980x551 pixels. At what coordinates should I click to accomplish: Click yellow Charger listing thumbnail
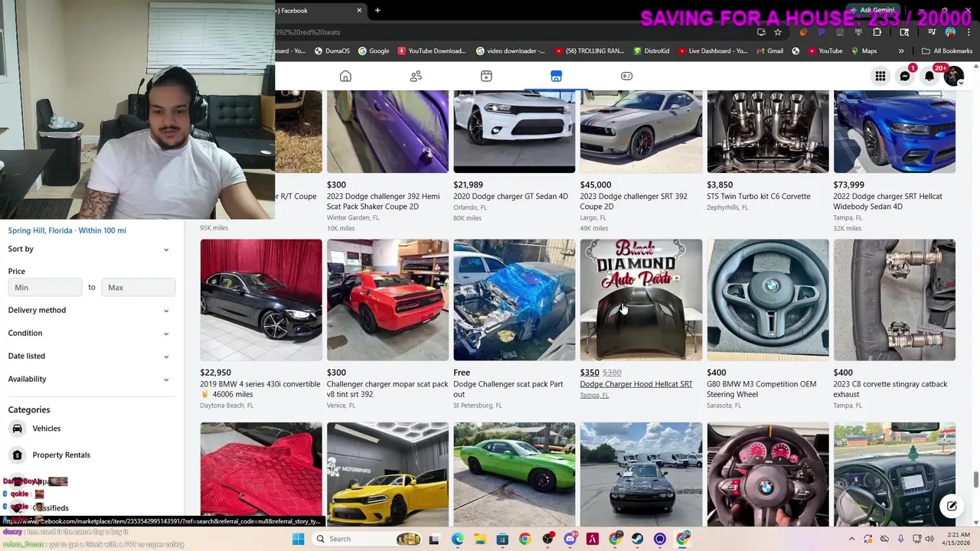point(387,474)
